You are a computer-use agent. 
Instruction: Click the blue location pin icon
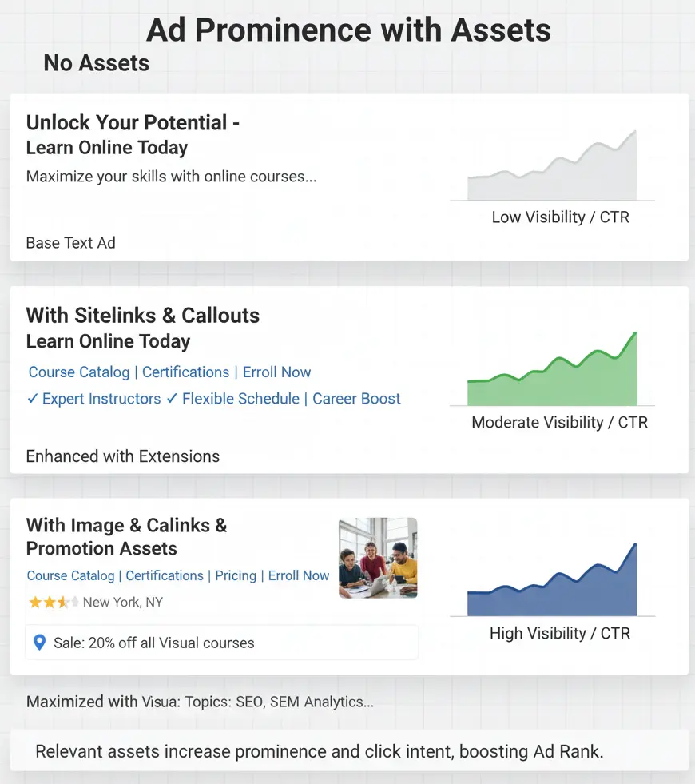[x=39, y=643]
